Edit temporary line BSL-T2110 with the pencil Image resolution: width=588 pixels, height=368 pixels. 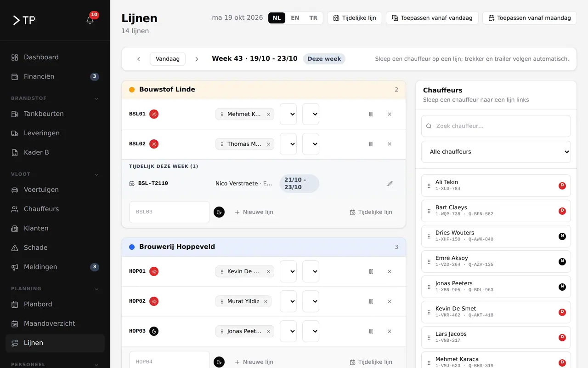[390, 184]
